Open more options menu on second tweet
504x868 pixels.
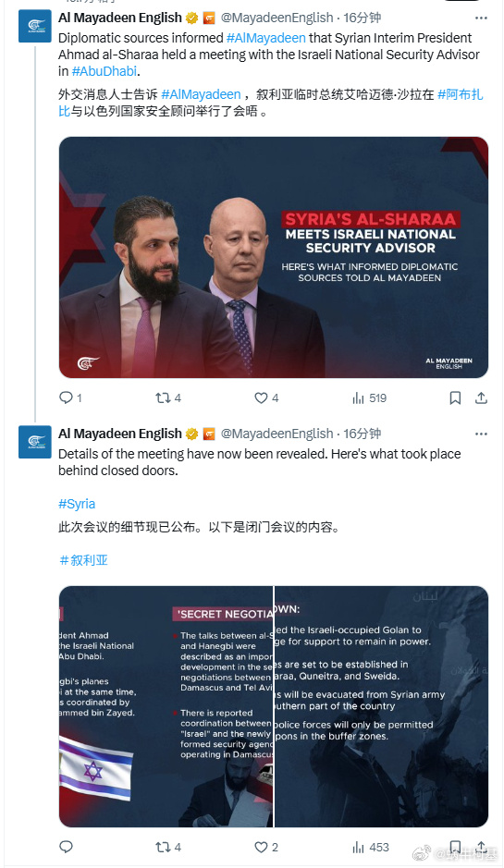(481, 434)
